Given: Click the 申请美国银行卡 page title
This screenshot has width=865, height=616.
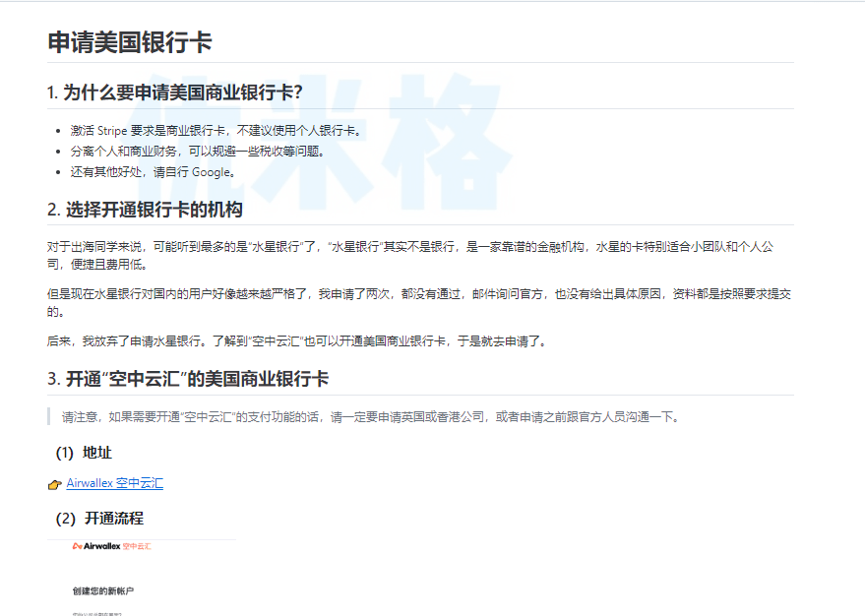Looking at the screenshot, I should click(129, 42).
